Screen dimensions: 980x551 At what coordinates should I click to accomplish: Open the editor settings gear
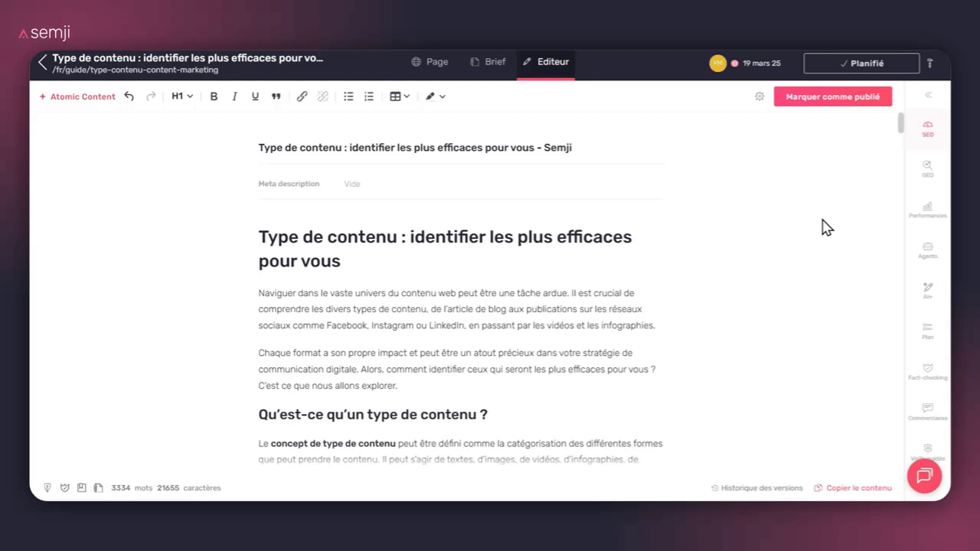759,96
